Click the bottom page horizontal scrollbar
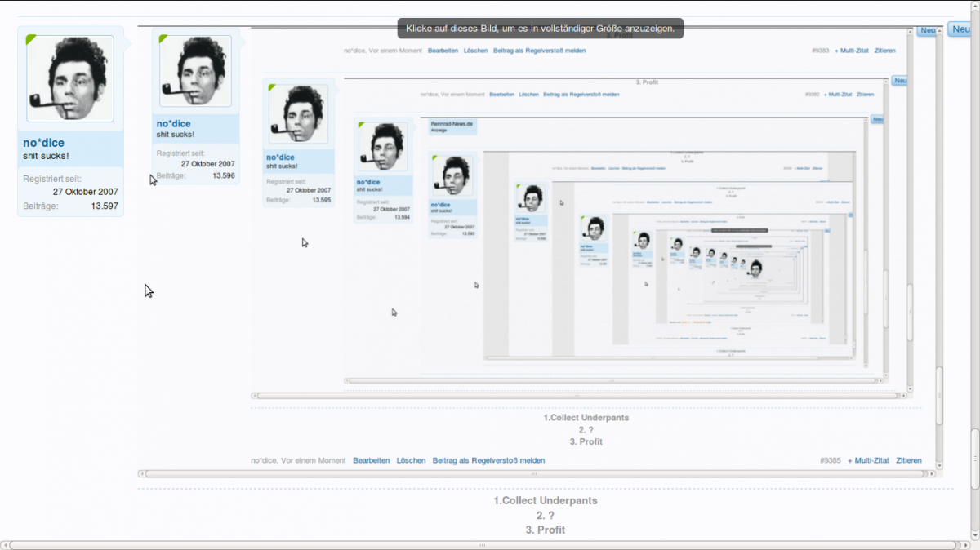 [x=482, y=544]
